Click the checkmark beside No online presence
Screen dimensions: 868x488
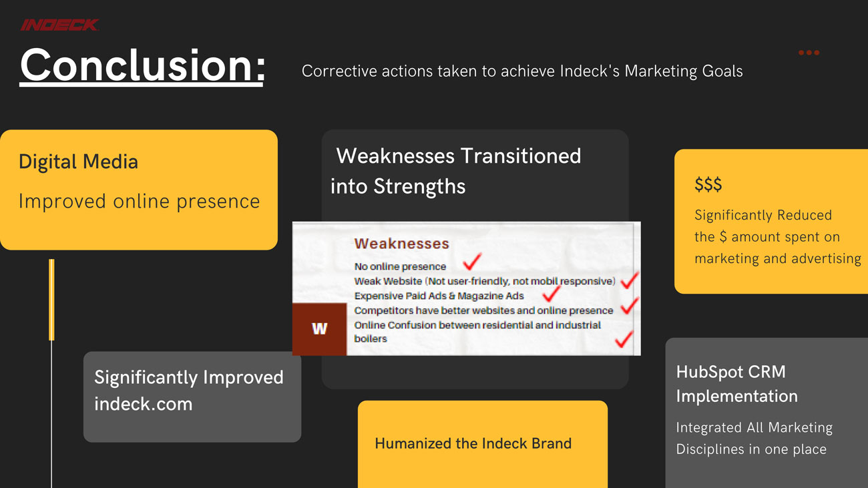(x=472, y=261)
